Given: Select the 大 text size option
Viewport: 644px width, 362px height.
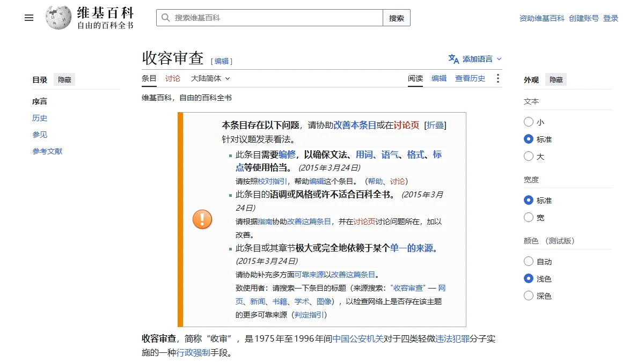Looking at the screenshot, I should point(529,157).
